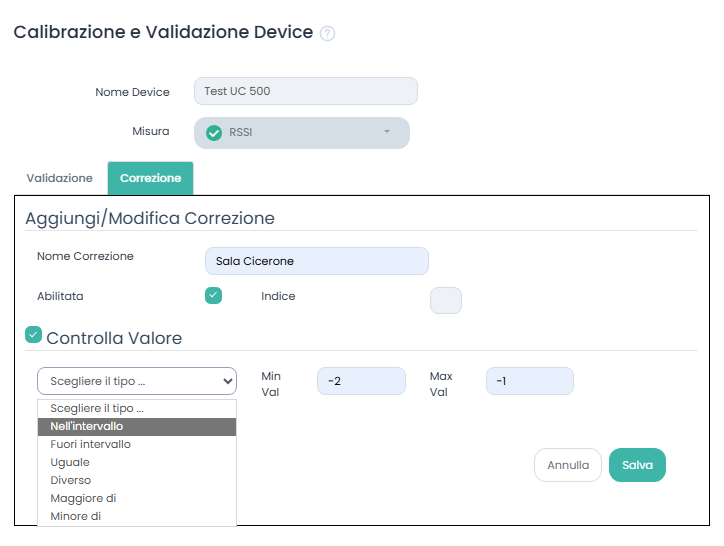Open the Correzione tab
This screenshot has width=724, height=546.
(x=150, y=178)
